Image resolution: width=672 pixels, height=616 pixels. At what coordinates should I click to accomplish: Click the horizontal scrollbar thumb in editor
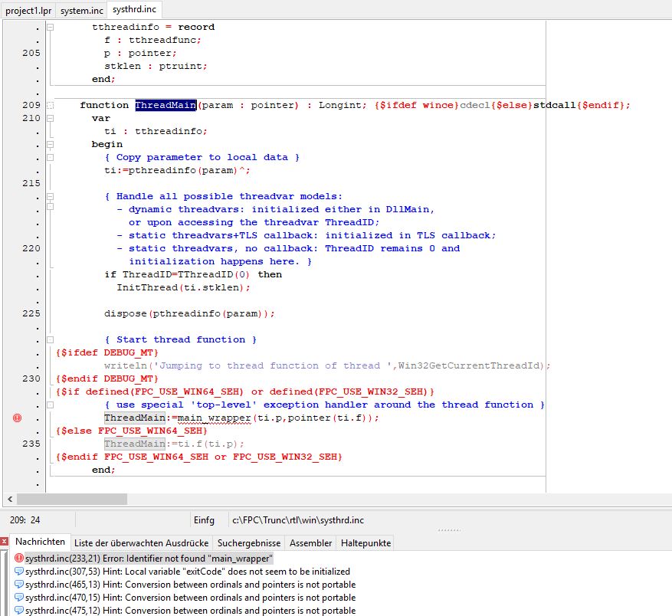pyautogui.click(x=70, y=499)
